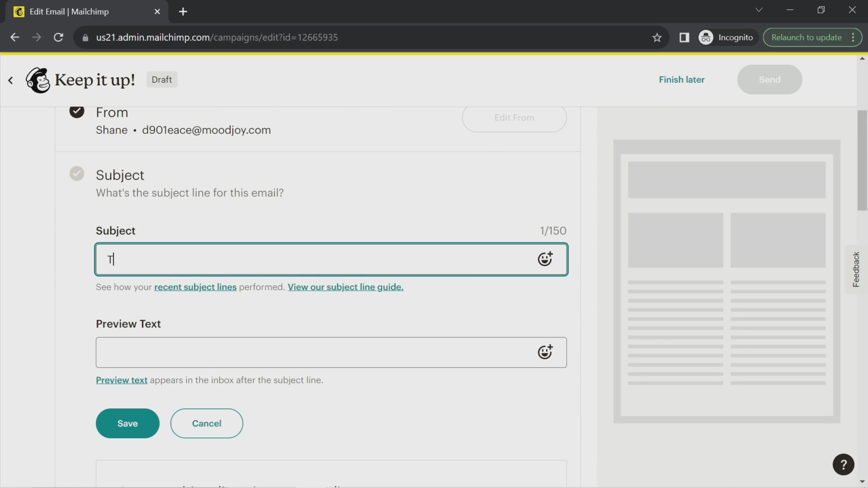868x488 pixels.
Task: Click the Cancel button
Action: [x=207, y=424]
